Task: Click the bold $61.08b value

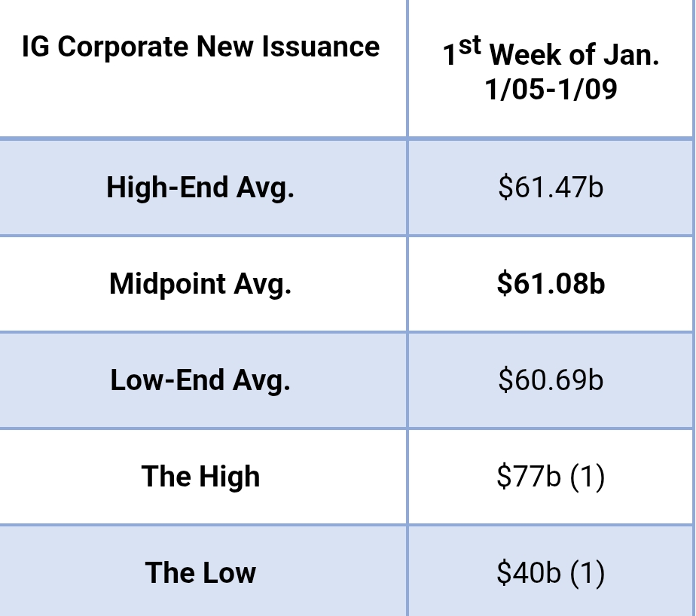Action: (551, 284)
